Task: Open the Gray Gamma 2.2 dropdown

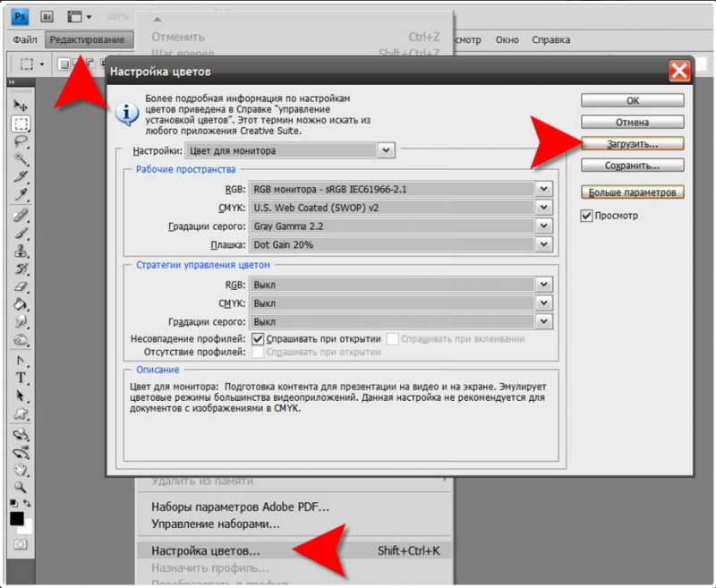Action: [x=400, y=226]
